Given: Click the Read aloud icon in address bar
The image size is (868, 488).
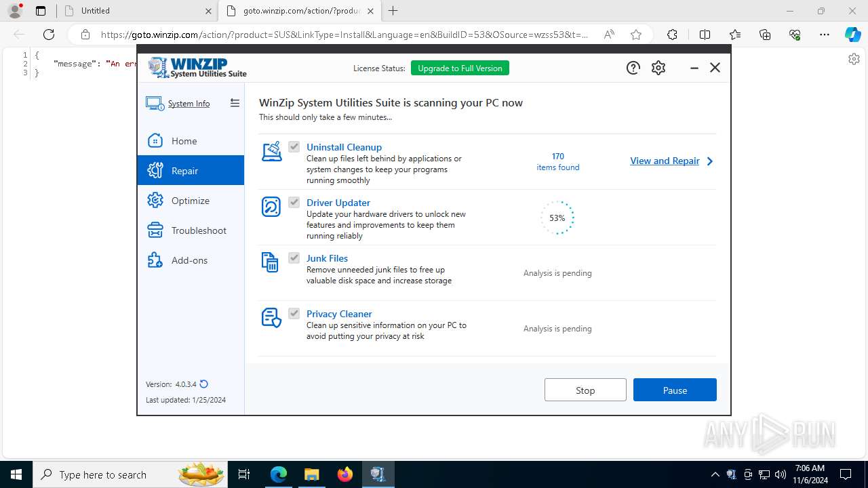Looking at the screenshot, I should (x=609, y=35).
